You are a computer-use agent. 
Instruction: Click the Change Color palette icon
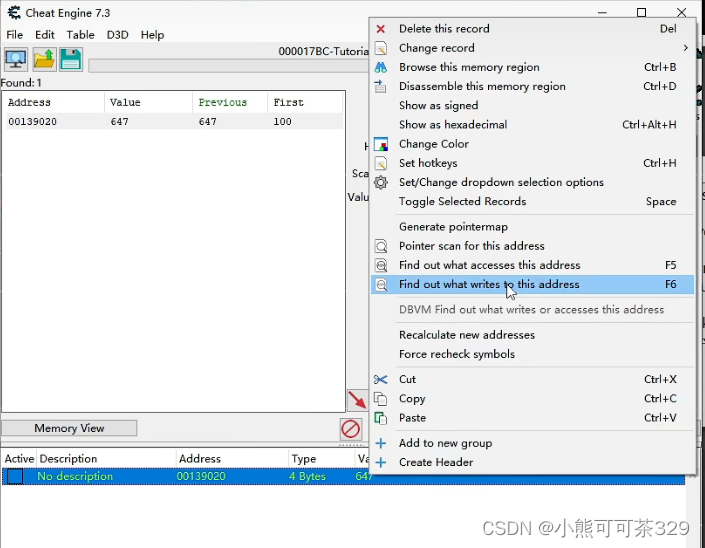tap(381, 144)
